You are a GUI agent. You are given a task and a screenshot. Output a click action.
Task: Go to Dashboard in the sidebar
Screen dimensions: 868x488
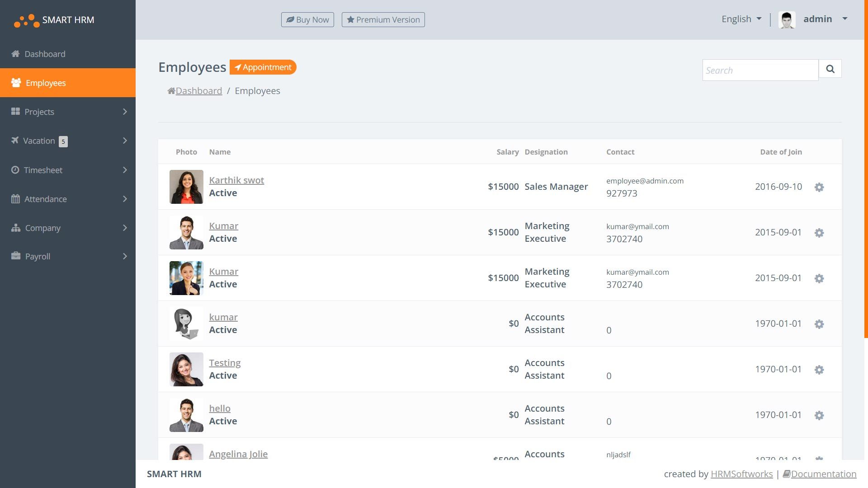[x=45, y=54]
